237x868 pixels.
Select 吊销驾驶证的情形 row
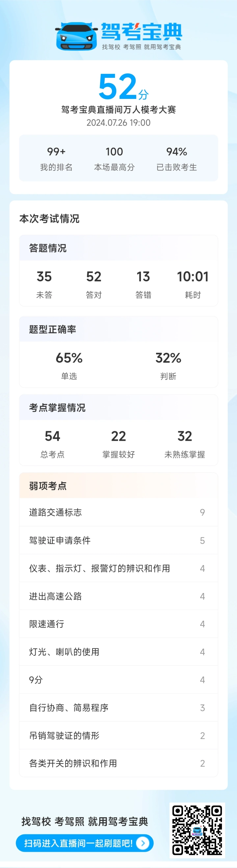pos(118,735)
